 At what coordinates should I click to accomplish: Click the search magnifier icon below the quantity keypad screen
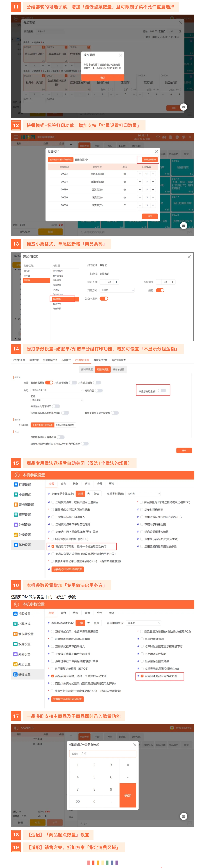[x=81, y=823]
